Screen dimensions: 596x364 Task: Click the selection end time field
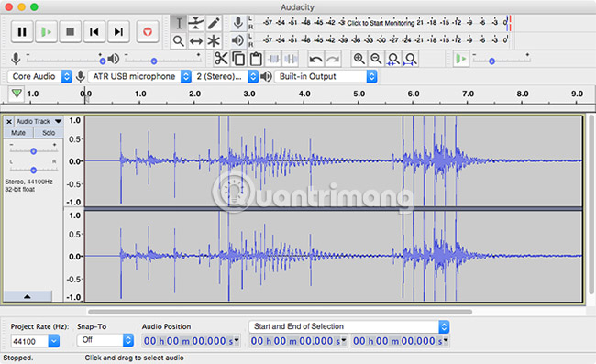pyautogui.click(x=401, y=341)
